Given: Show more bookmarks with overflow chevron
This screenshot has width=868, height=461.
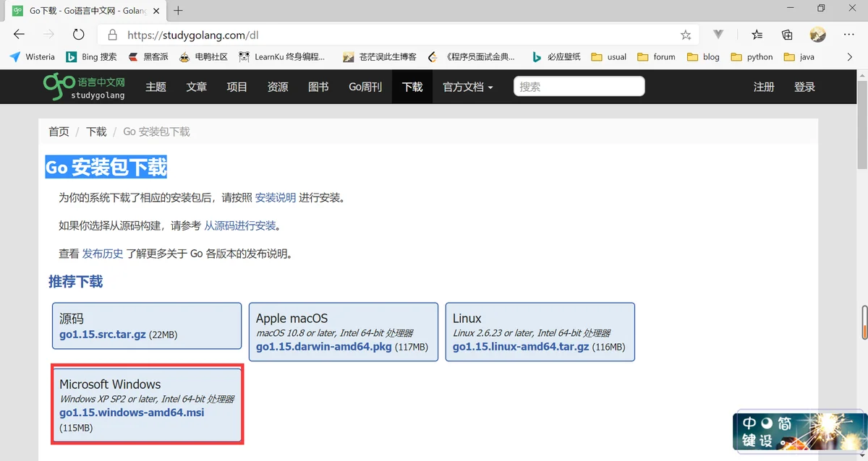Looking at the screenshot, I should pyautogui.click(x=850, y=56).
